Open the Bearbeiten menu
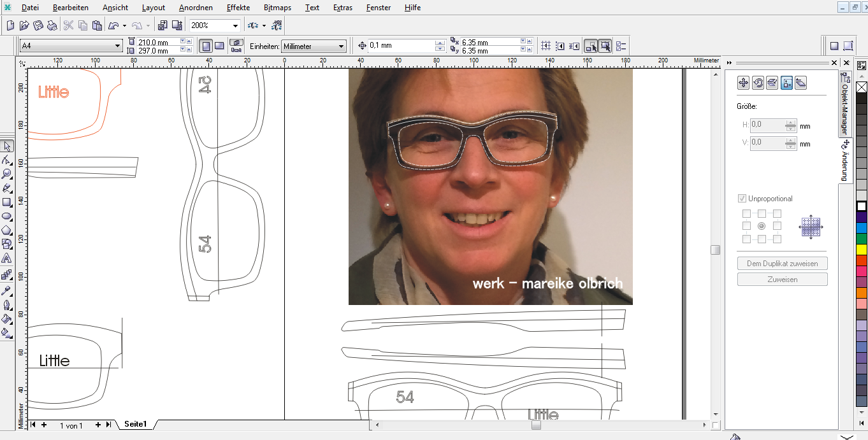 tap(71, 8)
